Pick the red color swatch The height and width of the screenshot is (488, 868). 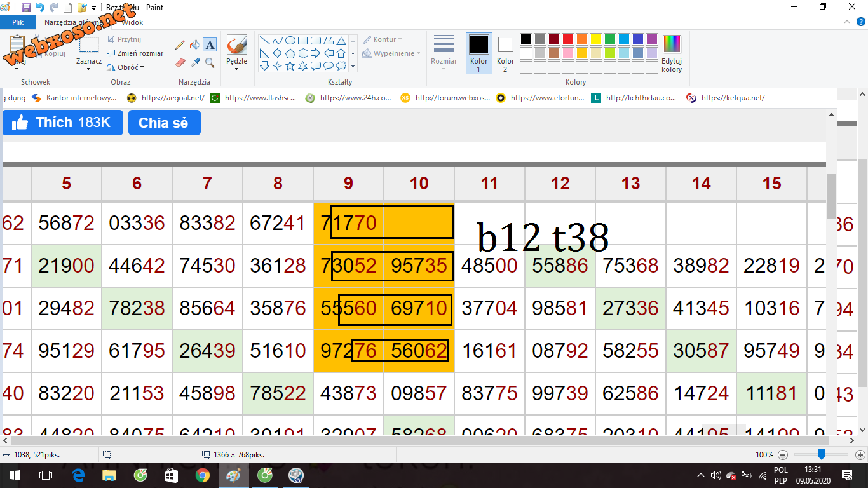pyautogui.click(x=567, y=39)
